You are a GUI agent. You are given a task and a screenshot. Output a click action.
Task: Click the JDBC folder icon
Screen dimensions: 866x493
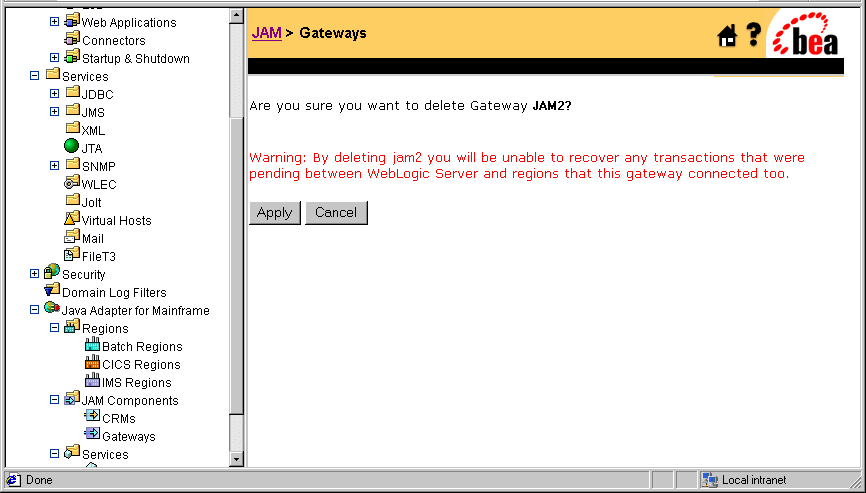point(72,92)
